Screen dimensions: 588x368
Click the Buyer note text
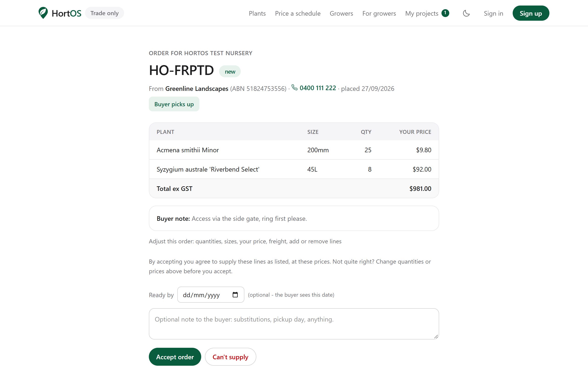(232, 218)
